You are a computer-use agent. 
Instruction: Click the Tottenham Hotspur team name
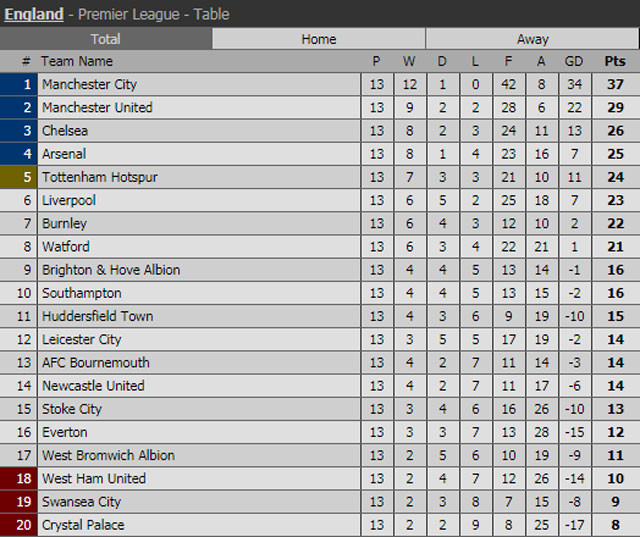pos(100,178)
